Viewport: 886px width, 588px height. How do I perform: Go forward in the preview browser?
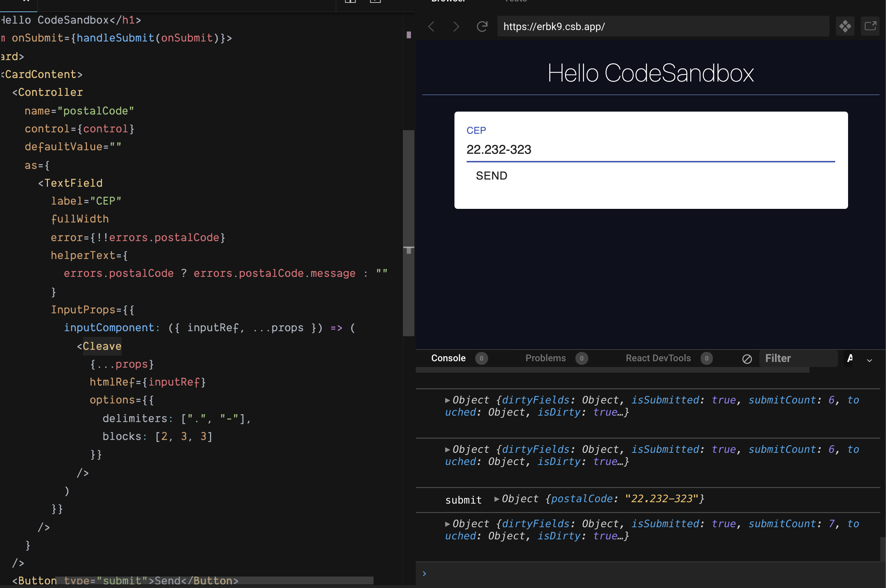tap(456, 26)
